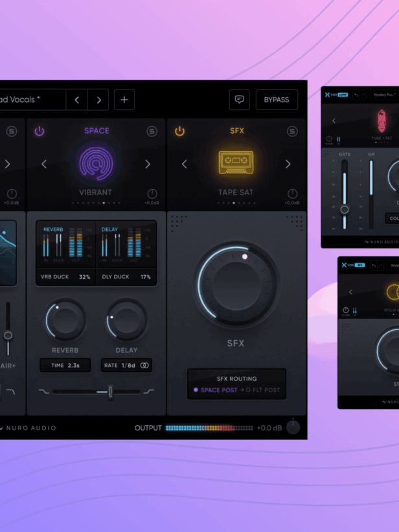
Task: Solo the SFX module with its S icon
Action: tap(292, 131)
